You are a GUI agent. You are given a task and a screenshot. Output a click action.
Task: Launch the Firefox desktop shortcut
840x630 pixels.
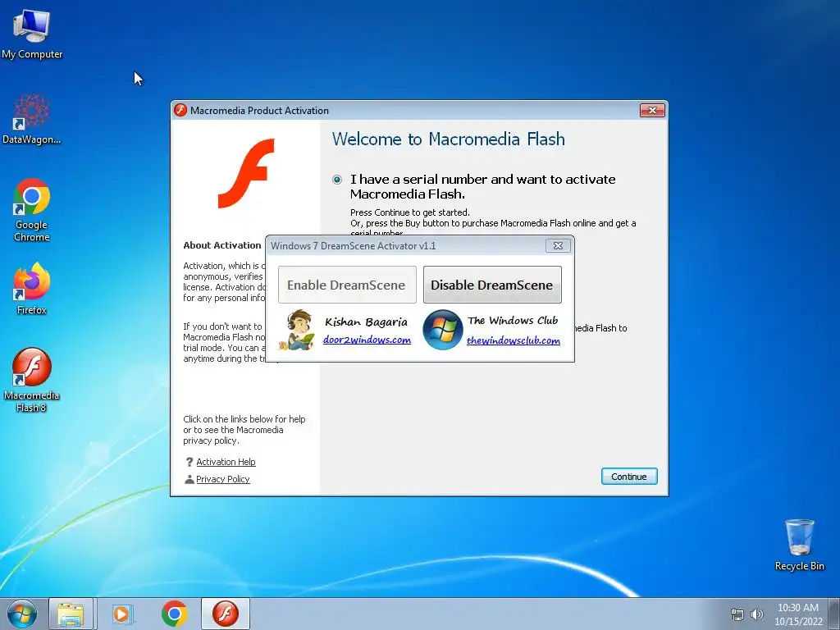(x=32, y=288)
